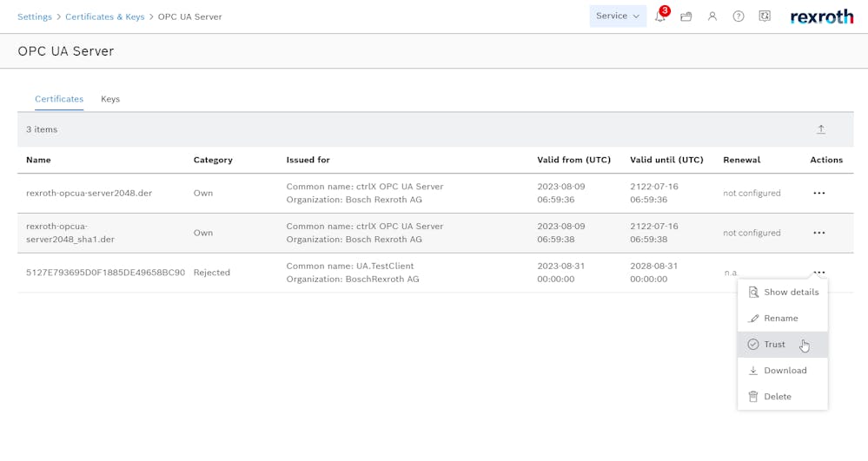Image resolution: width=868 pixels, height=461 pixels.
Task: Click the Category column header
Action: pos(213,160)
